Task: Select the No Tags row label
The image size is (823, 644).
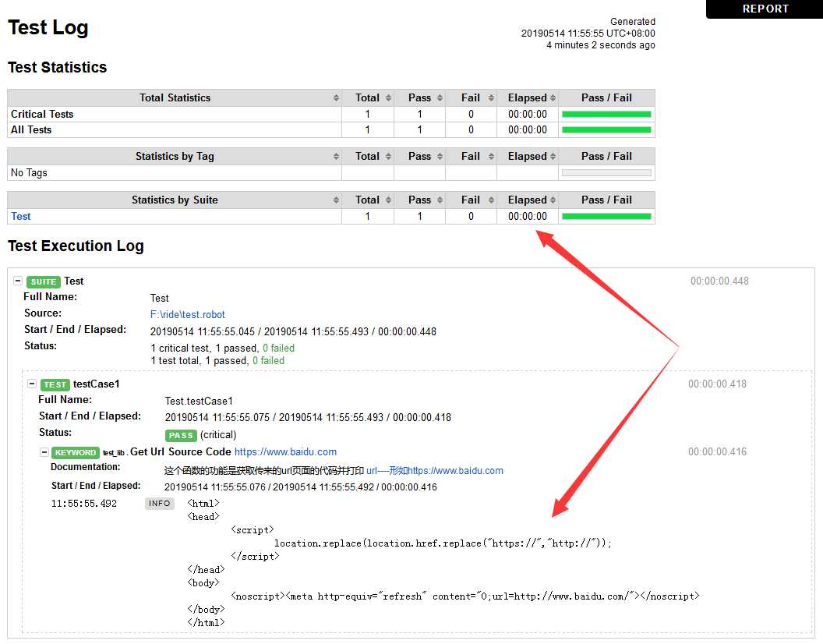Action: (29, 172)
